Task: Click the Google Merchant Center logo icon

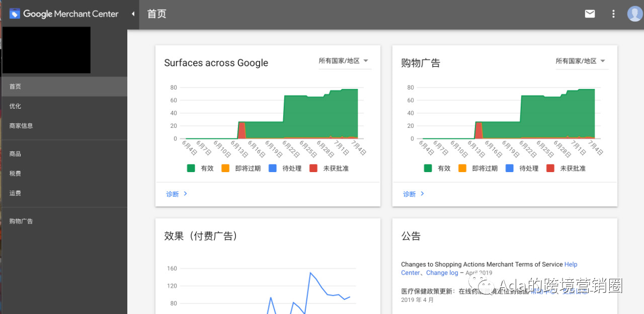Action: [15, 14]
